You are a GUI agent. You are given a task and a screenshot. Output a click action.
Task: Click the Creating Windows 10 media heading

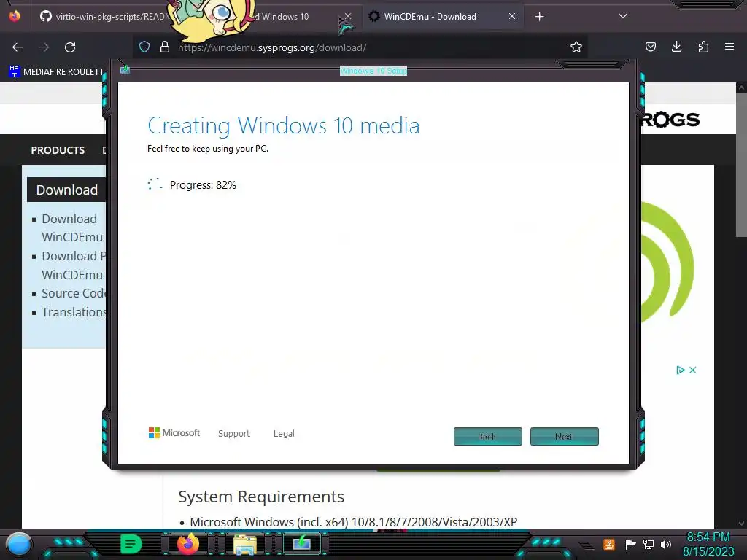(x=284, y=125)
